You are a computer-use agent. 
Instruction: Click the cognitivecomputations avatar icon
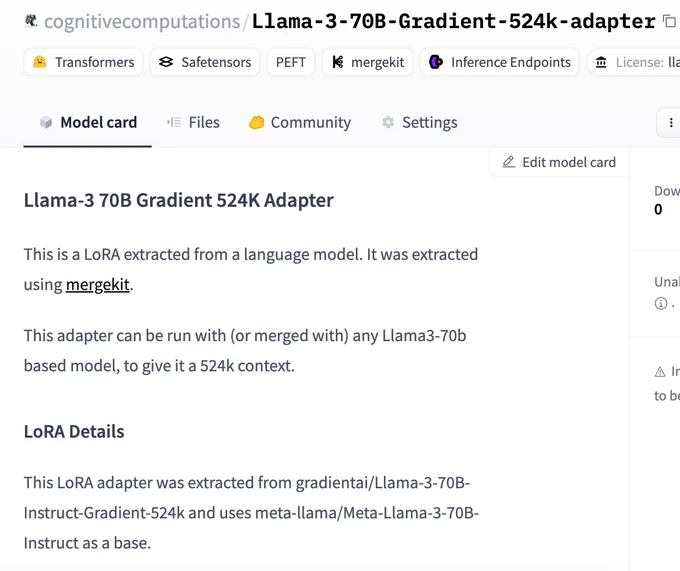[x=31, y=21]
